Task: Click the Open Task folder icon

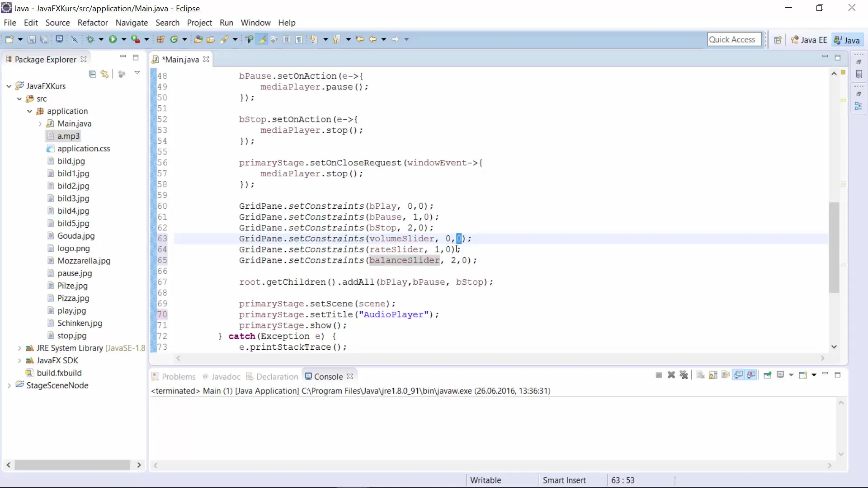Action: pos(211,40)
